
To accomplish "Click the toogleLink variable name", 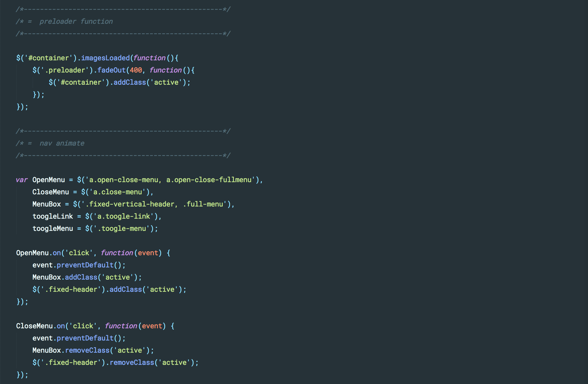I will pyautogui.click(x=53, y=216).
